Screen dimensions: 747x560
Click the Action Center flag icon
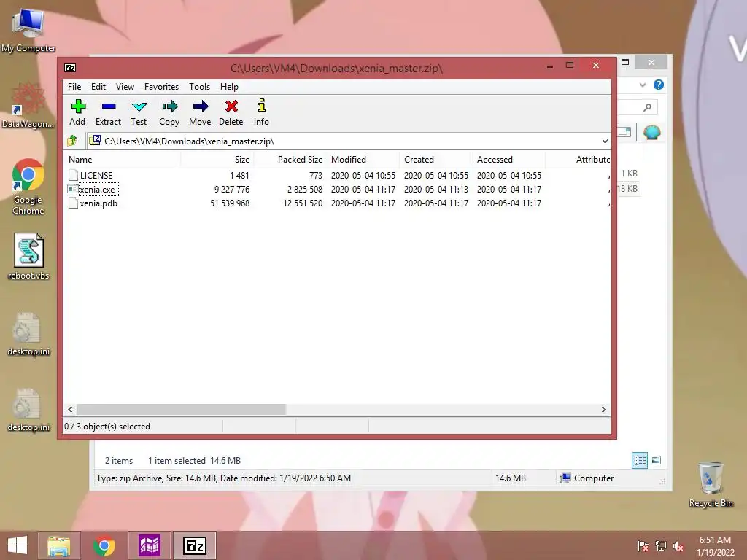(x=643, y=546)
